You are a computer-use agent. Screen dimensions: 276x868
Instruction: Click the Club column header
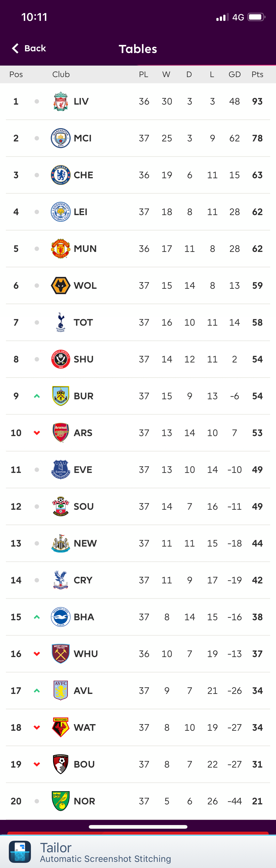point(61,74)
